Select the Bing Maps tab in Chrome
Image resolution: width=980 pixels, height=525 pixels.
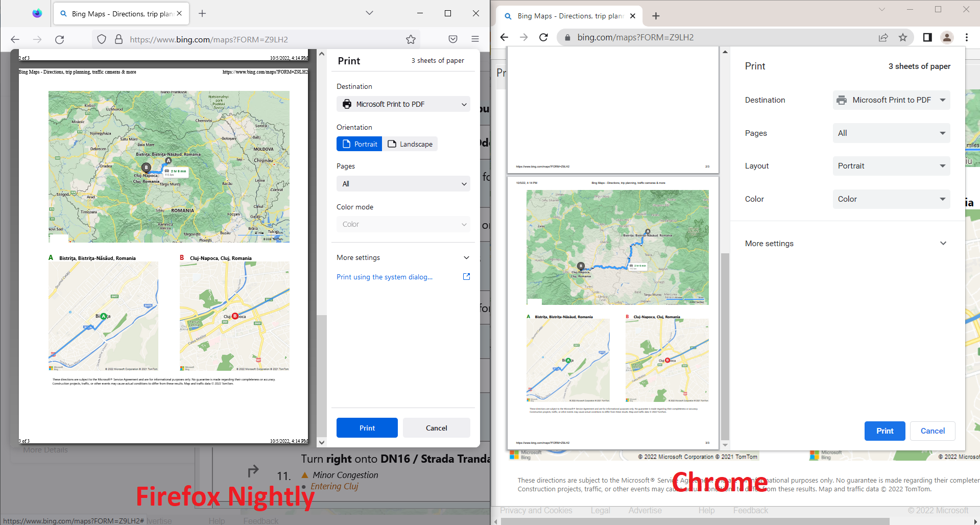(x=567, y=16)
